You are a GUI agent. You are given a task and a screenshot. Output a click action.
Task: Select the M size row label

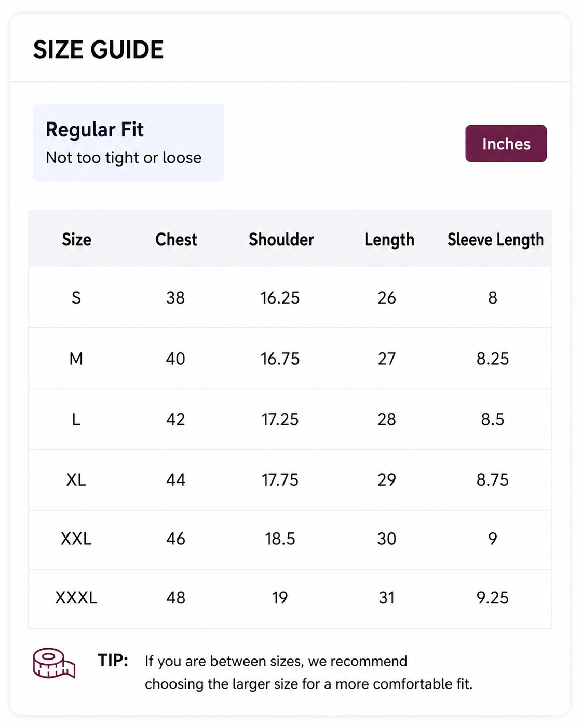[76, 359]
